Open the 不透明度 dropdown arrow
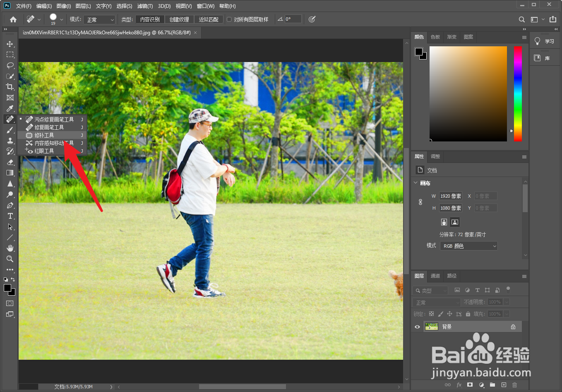 pyautogui.click(x=507, y=302)
